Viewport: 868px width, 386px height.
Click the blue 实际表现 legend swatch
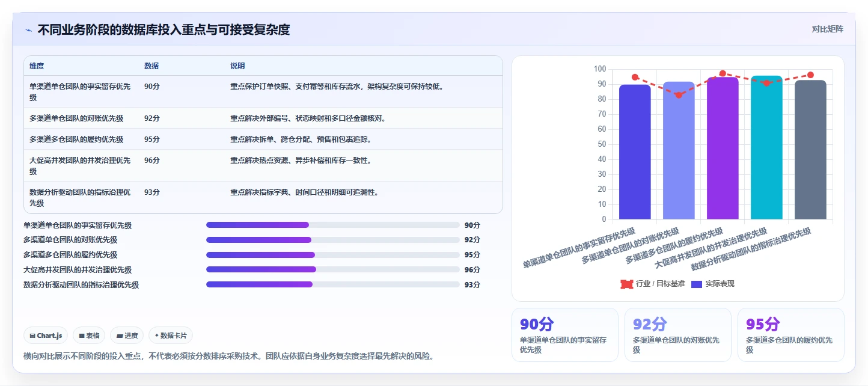pyautogui.click(x=697, y=284)
